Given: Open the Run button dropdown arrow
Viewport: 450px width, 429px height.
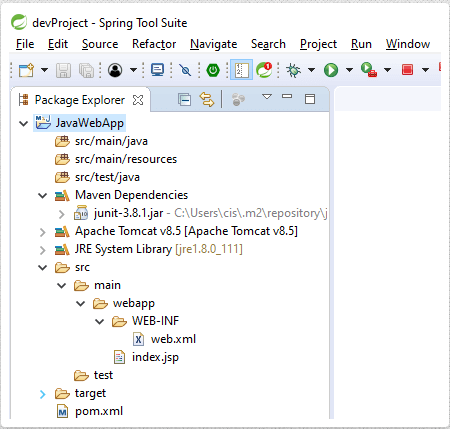Looking at the screenshot, I should [349, 70].
